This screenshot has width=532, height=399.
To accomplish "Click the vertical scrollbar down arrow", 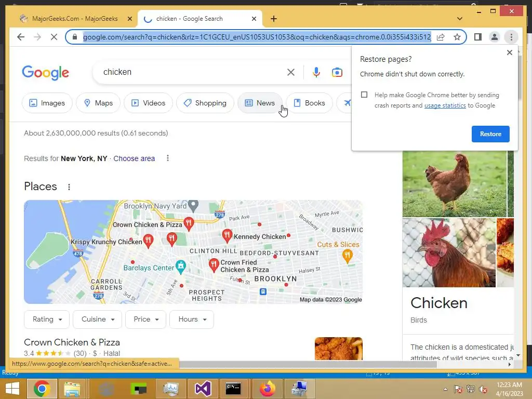I will (x=518, y=355).
